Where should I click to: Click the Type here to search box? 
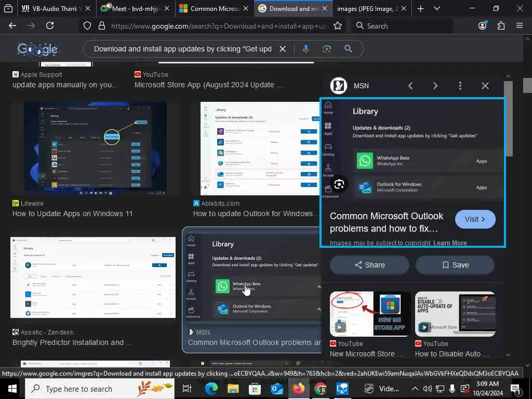click(x=99, y=389)
